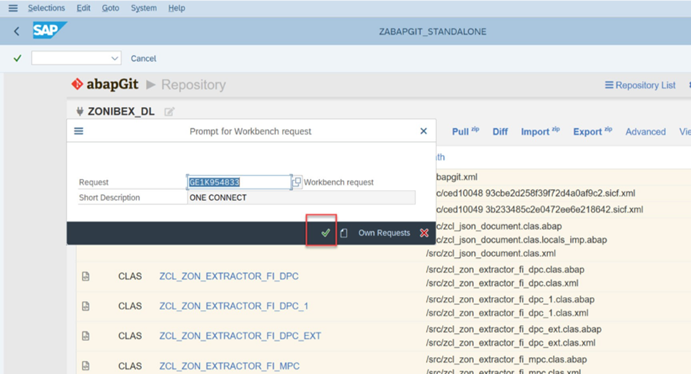Image resolution: width=693 pixels, height=377 pixels.
Task: Select path /src/zcl_zon_extractor_fi_dpc_ext.clas.abap
Action: pyautogui.click(x=514, y=329)
